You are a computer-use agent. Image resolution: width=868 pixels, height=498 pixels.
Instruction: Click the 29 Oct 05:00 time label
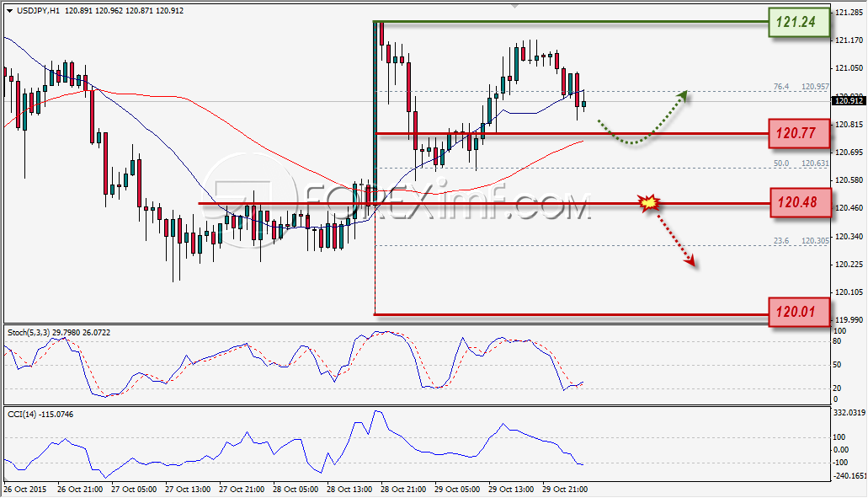pyautogui.click(x=456, y=490)
